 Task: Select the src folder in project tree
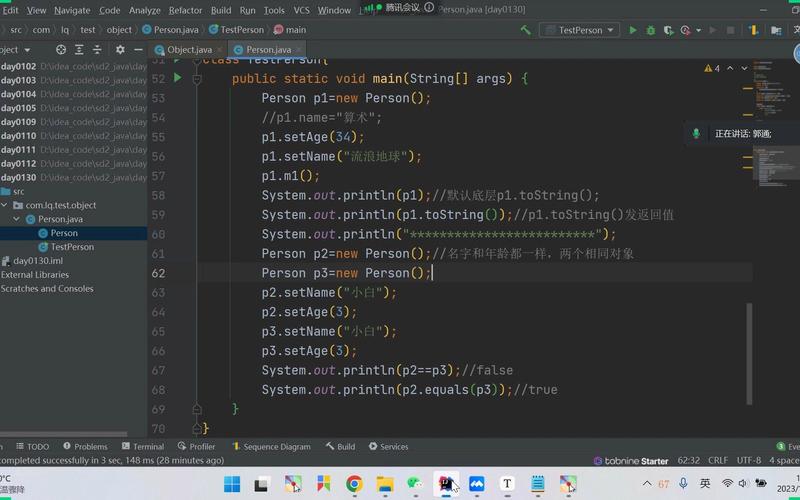(x=13, y=191)
